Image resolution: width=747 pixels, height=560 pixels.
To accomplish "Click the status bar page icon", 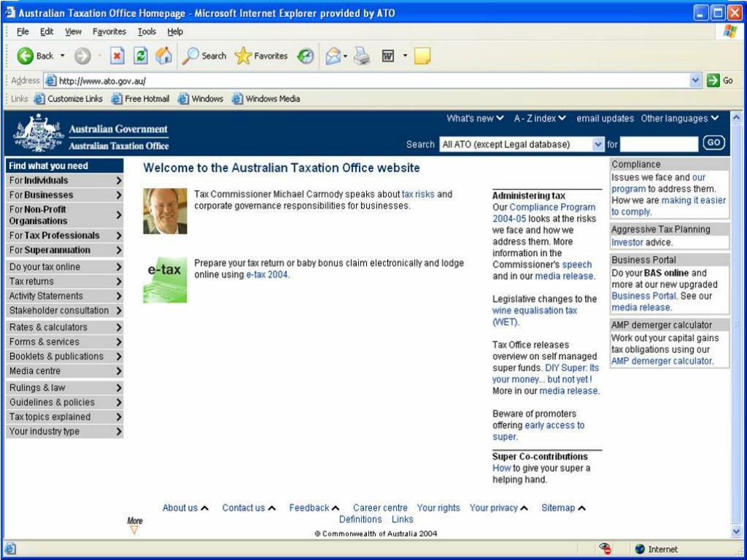I will point(10,548).
